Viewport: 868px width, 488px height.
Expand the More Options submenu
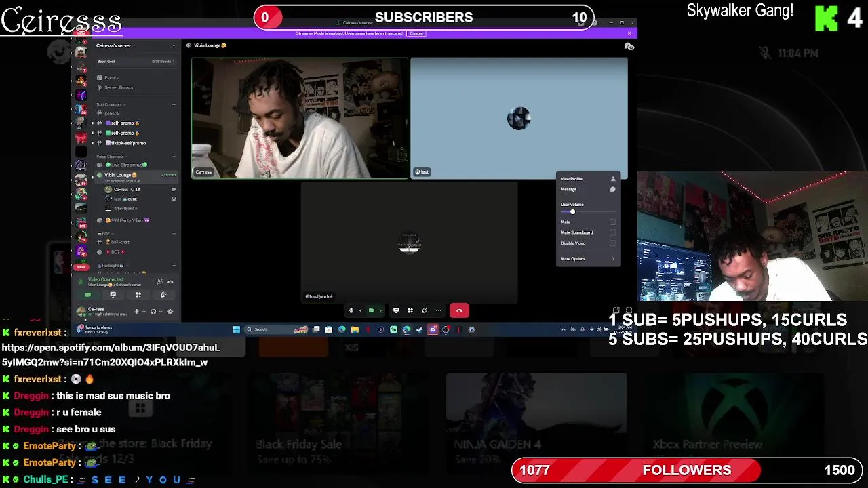588,259
